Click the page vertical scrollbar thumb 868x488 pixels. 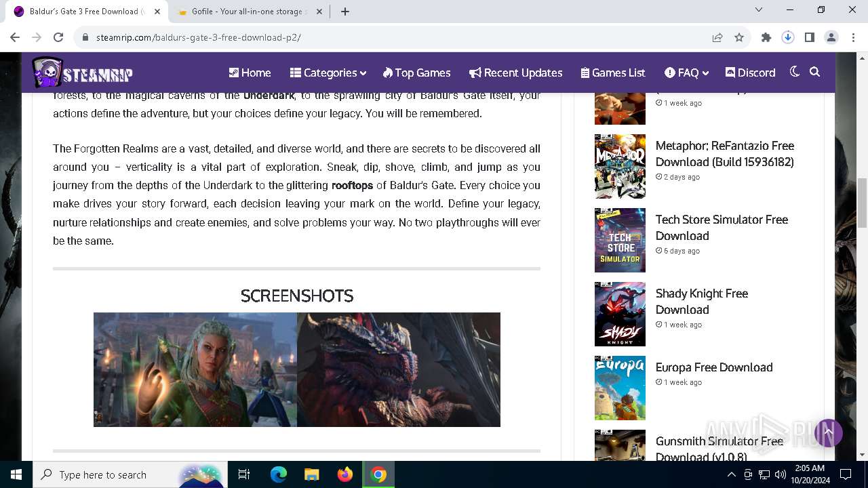point(863,203)
